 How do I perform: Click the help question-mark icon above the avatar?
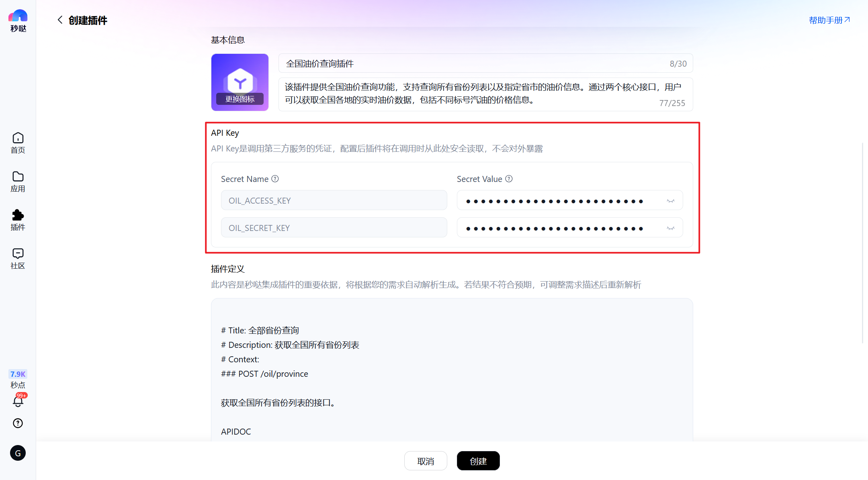click(18, 423)
